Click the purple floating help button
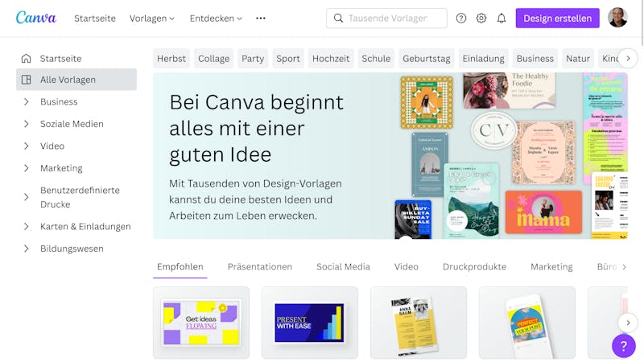 (623, 346)
